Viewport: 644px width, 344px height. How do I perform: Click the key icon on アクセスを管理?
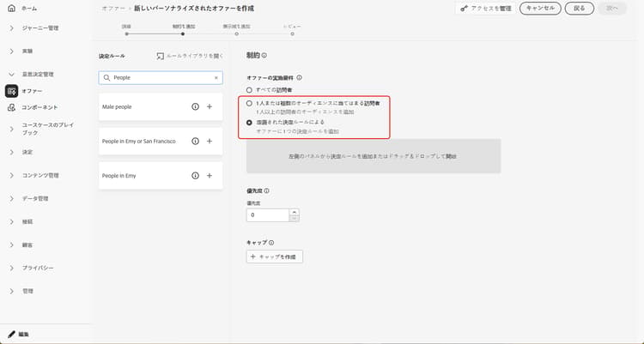coord(465,9)
